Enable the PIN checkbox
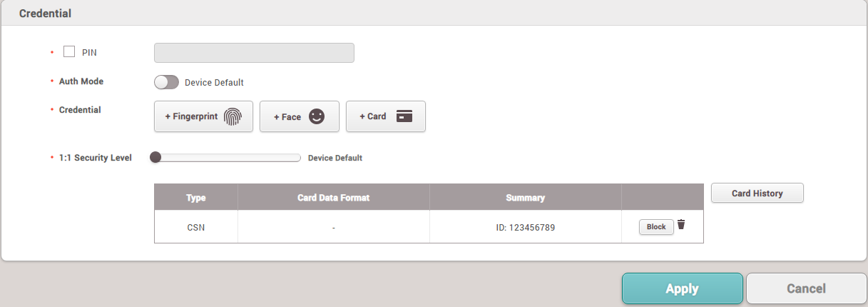The image size is (868, 307). click(x=69, y=52)
